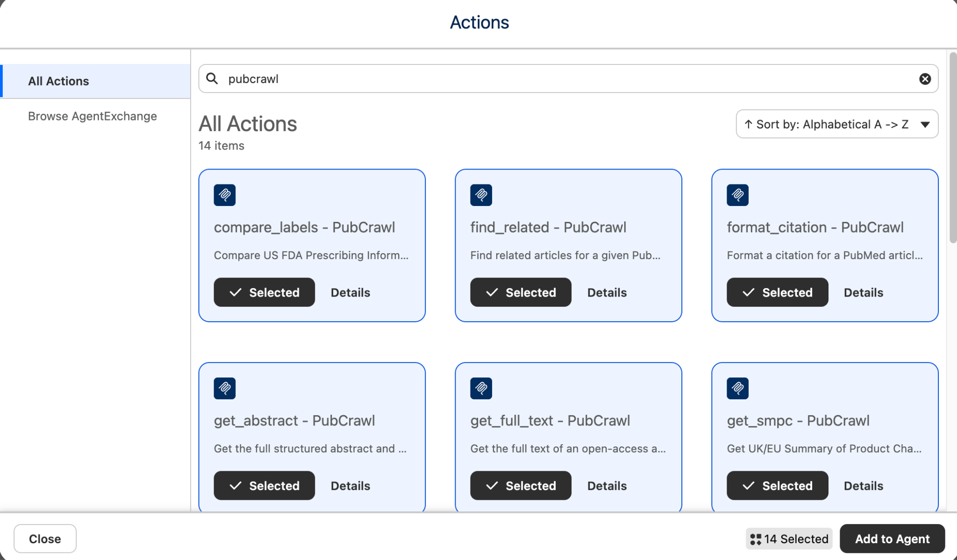Deselect the format_citation action
This screenshot has height=560, width=957.
[x=777, y=292]
